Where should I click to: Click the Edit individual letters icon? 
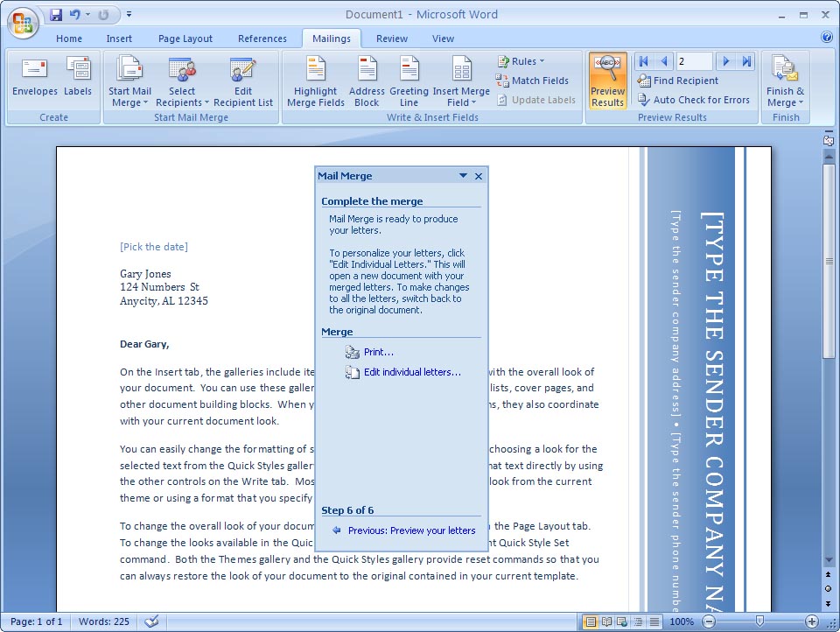(x=352, y=372)
